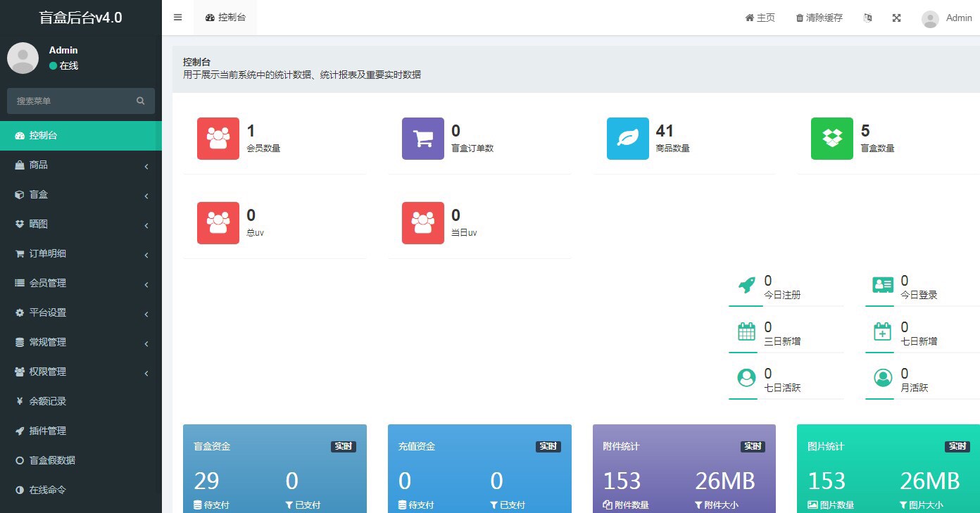The image size is (980, 513).
Task: Click the rocket icon for 今日注册
Action: pyautogui.click(x=746, y=285)
